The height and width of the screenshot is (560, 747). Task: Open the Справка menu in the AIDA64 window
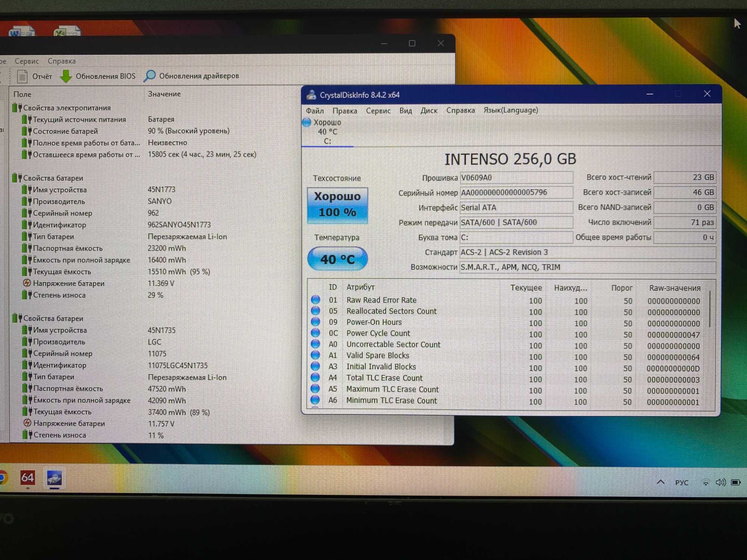(62, 61)
